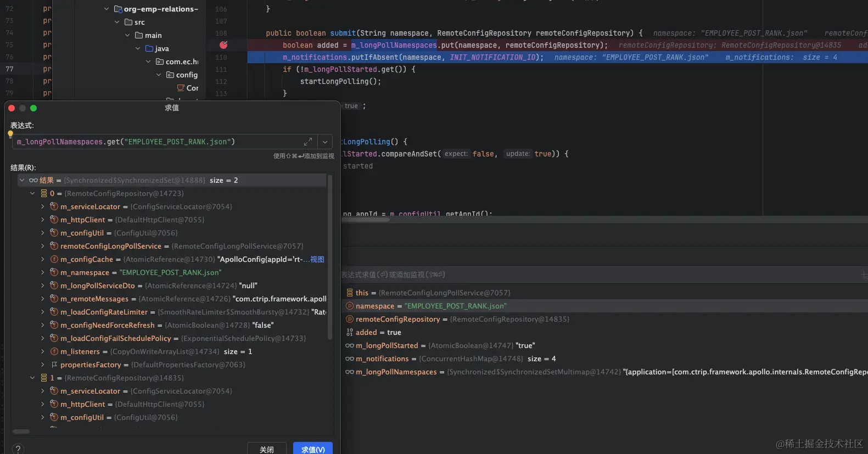Click the 关闭 button in the evaluate dialog

pos(267,450)
